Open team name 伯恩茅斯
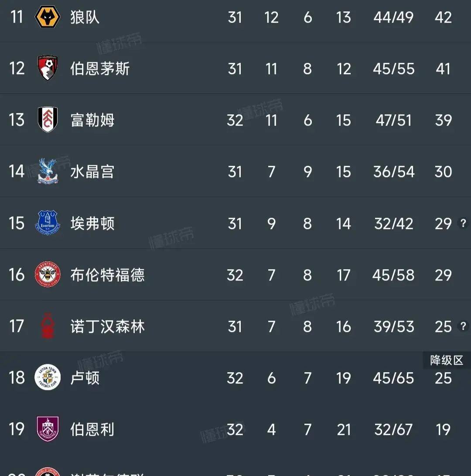This screenshot has height=476, width=471. point(100,68)
